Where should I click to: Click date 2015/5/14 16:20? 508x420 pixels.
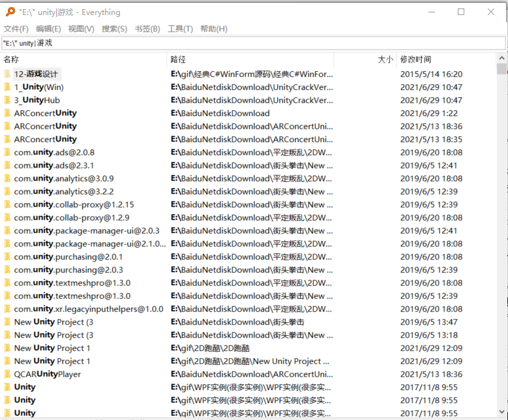click(431, 74)
